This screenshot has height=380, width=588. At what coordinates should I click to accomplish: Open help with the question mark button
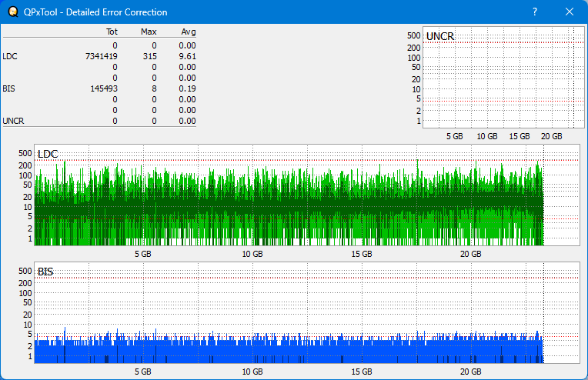(x=534, y=12)
